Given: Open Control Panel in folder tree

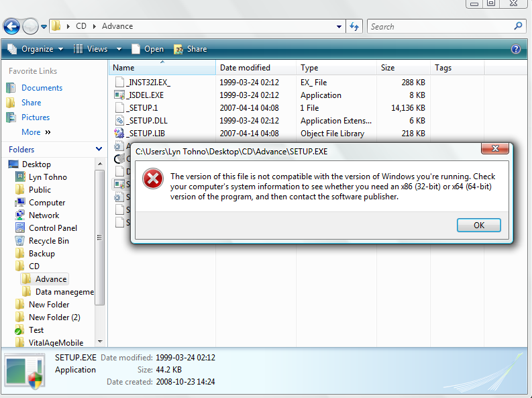Looking at the screenshot, I should [x=52, y=228].
